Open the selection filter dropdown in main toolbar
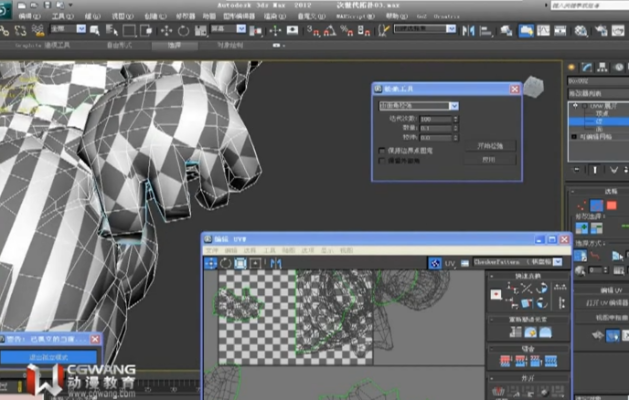 68,29
